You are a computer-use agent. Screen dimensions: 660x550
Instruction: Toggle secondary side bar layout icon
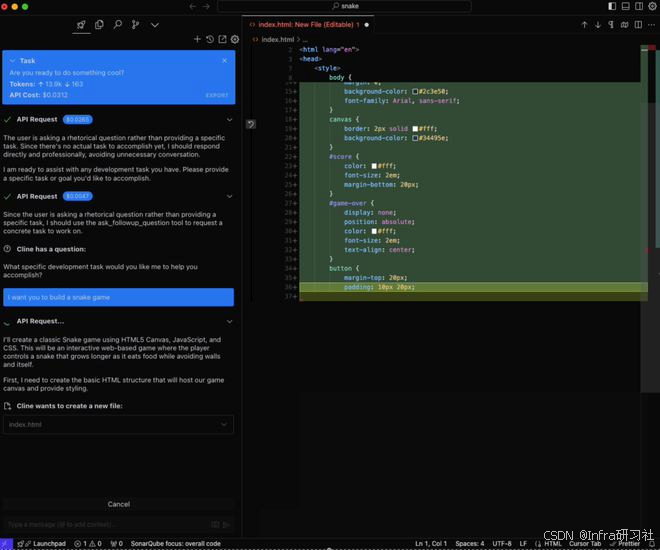click(639, 6)
